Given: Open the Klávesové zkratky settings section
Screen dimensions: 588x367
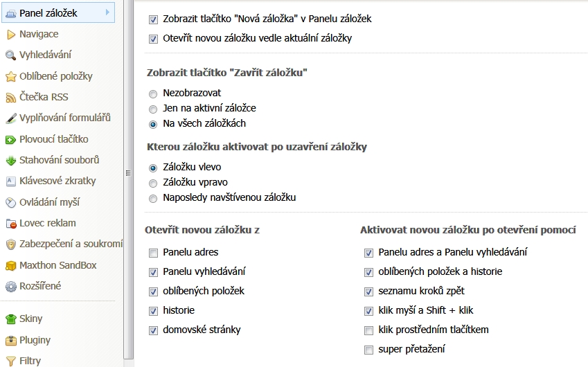Looking at the screenshot, I should point(57,181).
